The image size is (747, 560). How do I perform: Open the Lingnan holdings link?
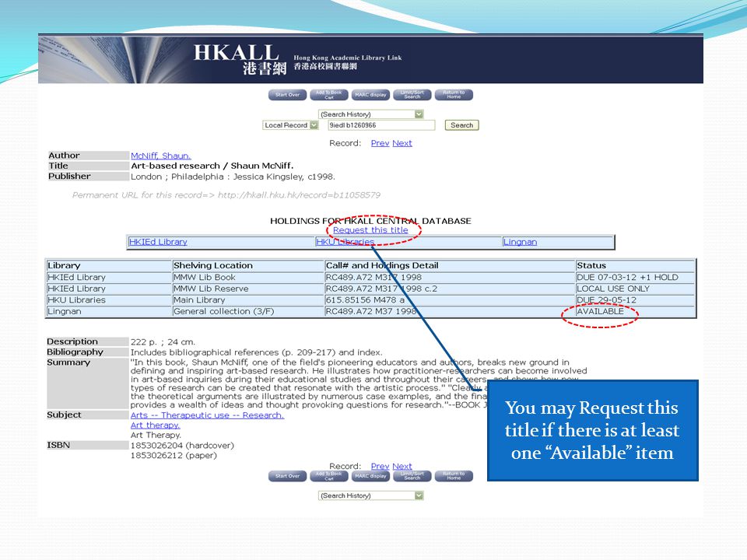(x=520, y=242)
